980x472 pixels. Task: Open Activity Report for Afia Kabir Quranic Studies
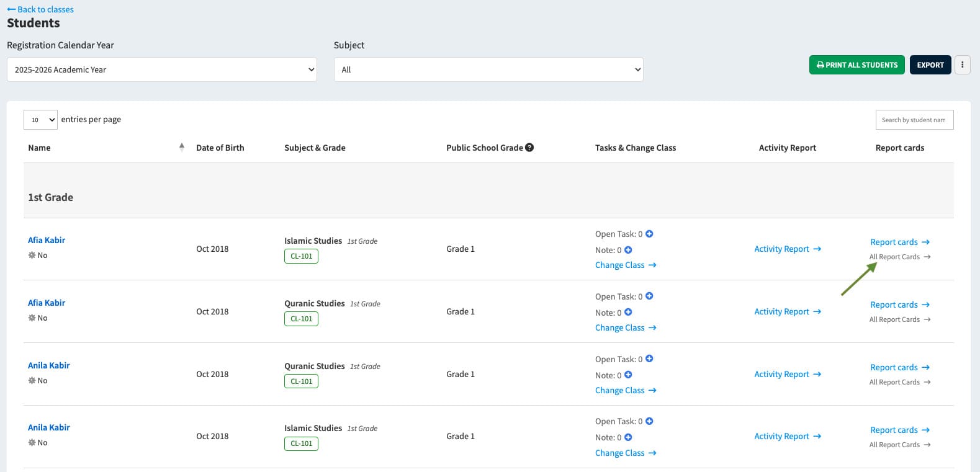pyautogui.click(x=788, y=311)
